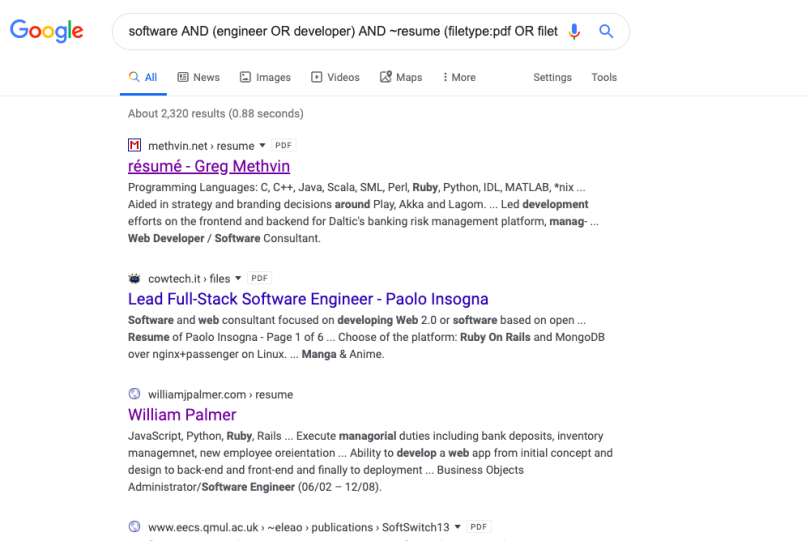Click the williamjpalmer.com globe favicon
810x541 pixels.
click(x=134, y=394)
